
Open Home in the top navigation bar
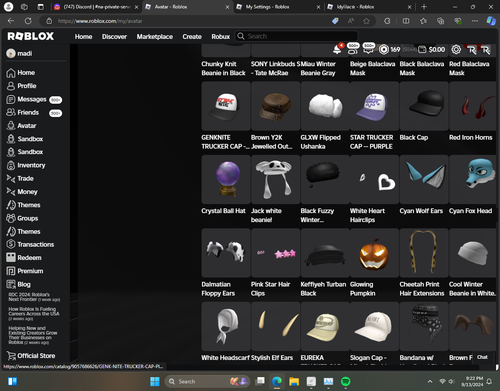tap(83, 36)
